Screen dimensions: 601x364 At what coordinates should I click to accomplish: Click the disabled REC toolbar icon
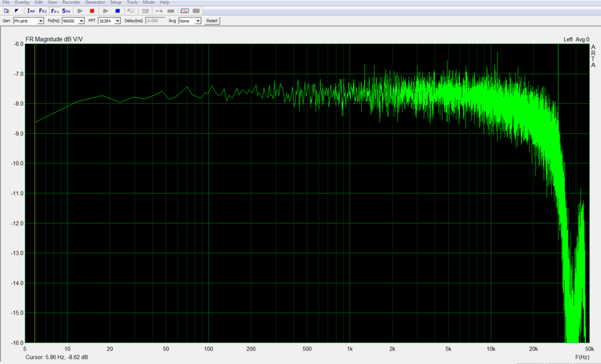click(131, 11)
